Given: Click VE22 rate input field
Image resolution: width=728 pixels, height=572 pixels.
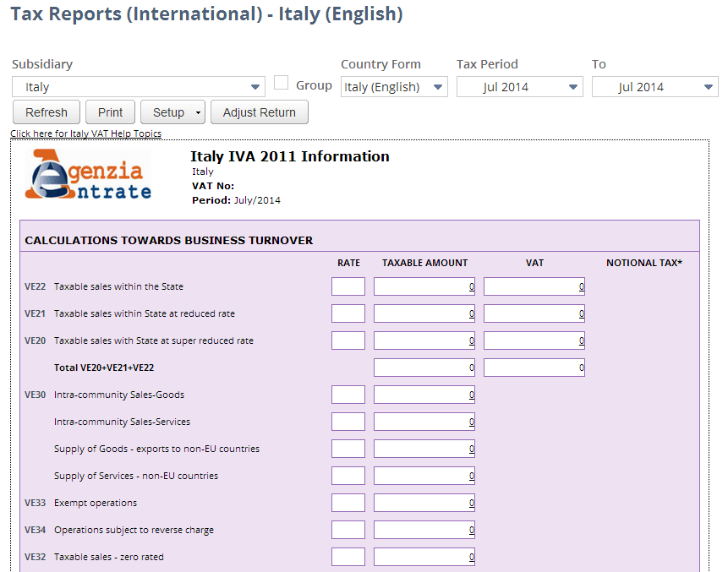Looking at the screenshot, I should pos(348,286).
